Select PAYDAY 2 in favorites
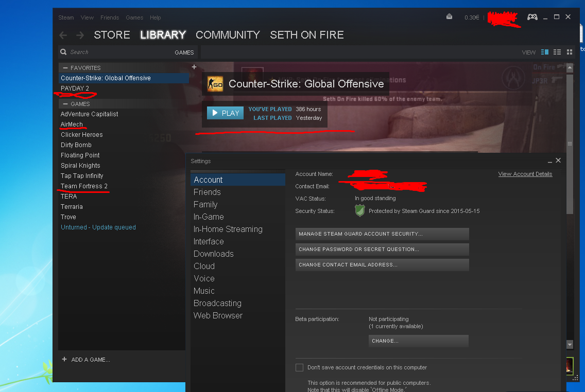 pos(75,88)
